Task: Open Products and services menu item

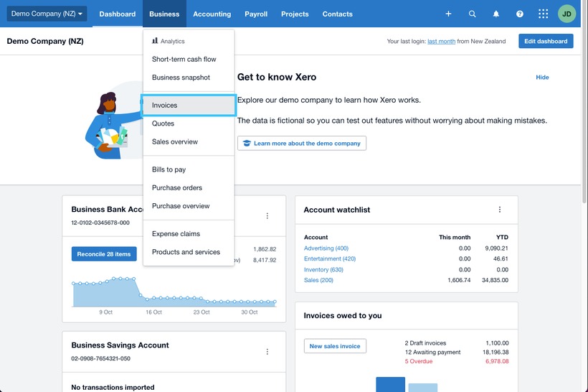Action: 189,252
